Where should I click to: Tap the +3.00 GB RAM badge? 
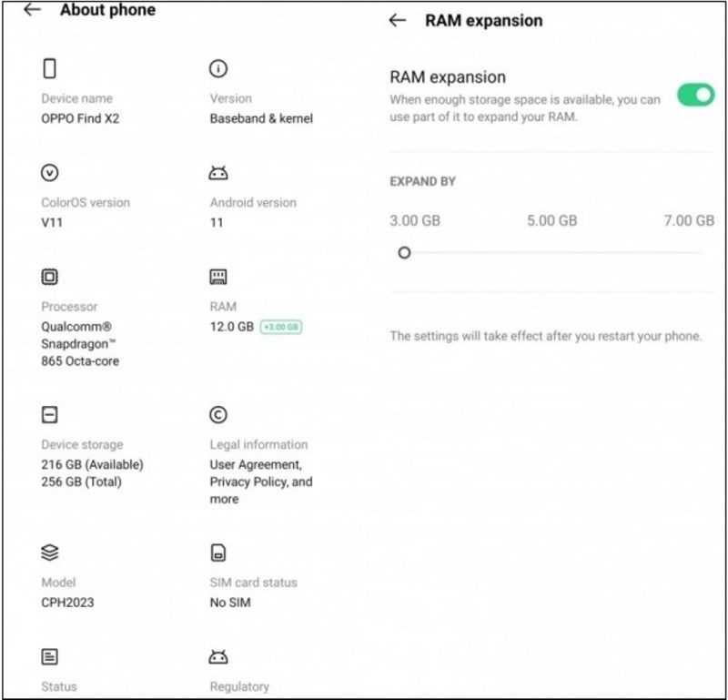pyautogui.click(x=281, y=326)
